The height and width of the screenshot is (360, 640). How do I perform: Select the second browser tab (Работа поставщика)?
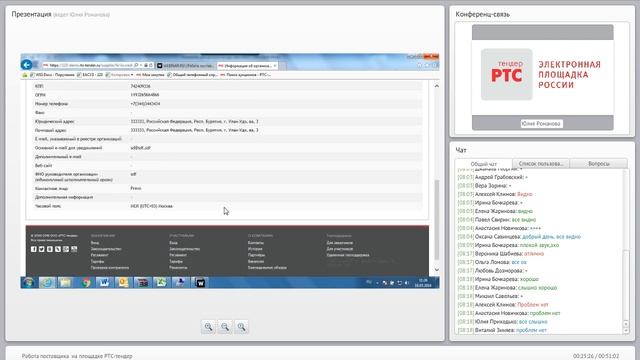[186, 66]
